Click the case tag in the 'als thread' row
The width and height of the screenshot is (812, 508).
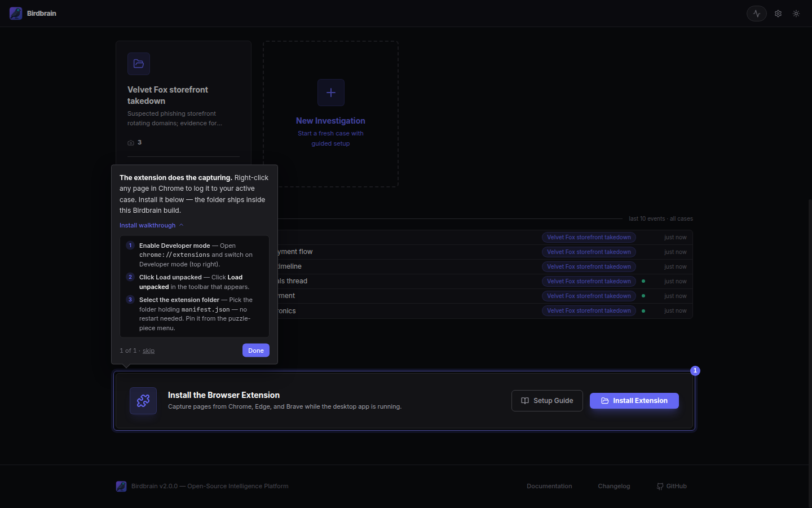pyautogui.click(x=589, y=282)
